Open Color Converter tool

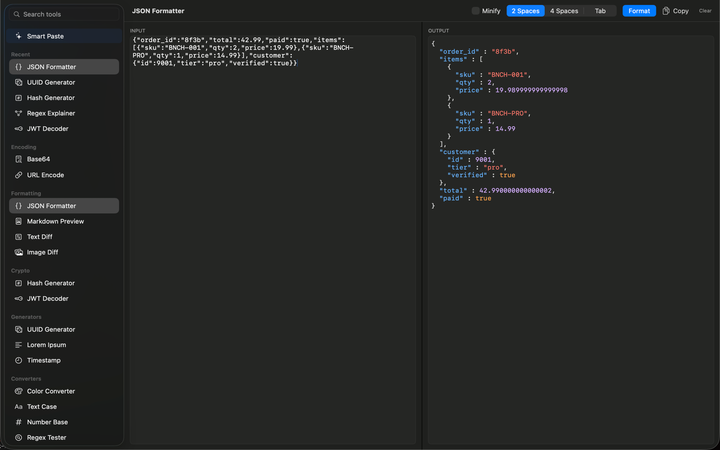(64, 391)
